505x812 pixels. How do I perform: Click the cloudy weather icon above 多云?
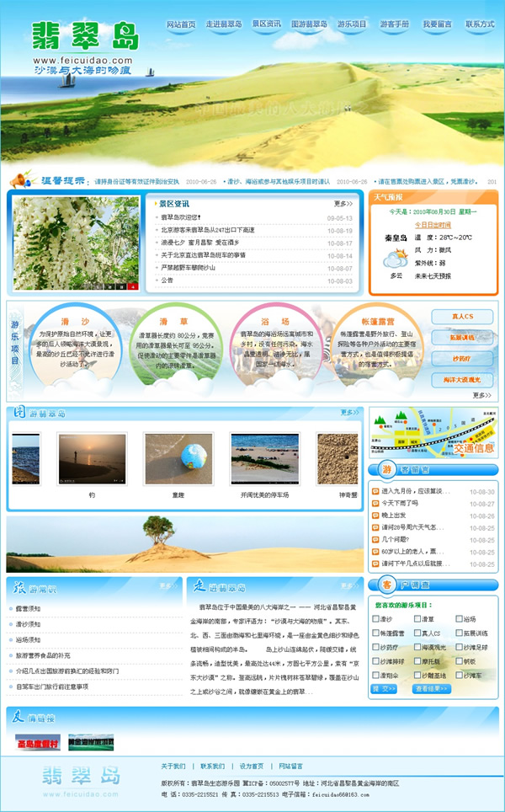point(396,263)
